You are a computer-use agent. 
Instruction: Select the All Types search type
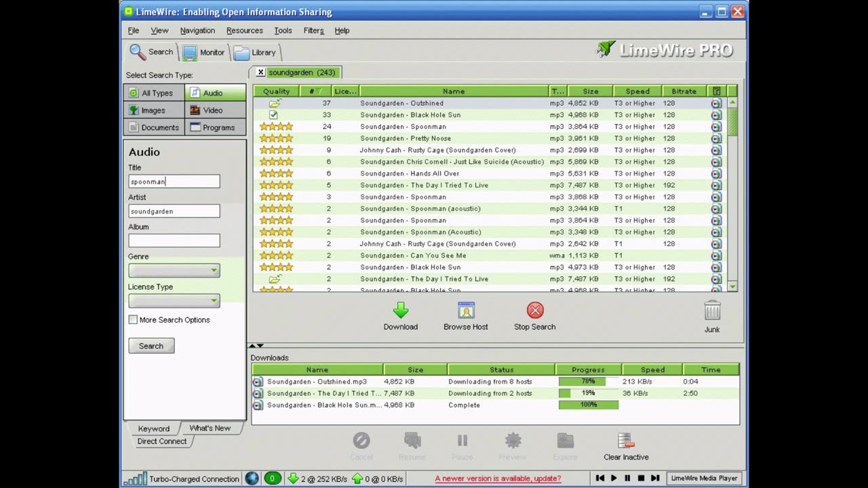tap(154, 93)
